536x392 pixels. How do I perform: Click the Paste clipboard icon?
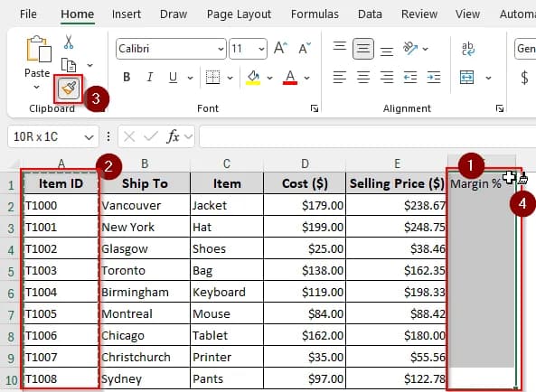pos(39,49)
